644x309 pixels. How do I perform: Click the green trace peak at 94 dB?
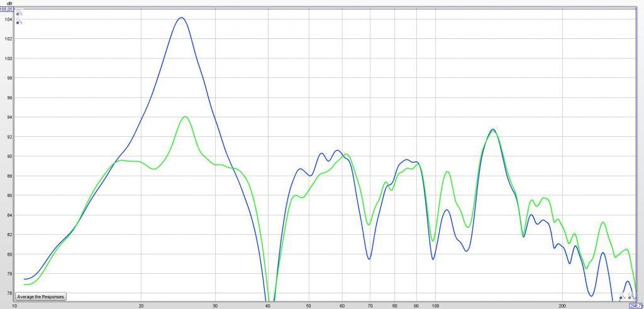tap(185, 117)
